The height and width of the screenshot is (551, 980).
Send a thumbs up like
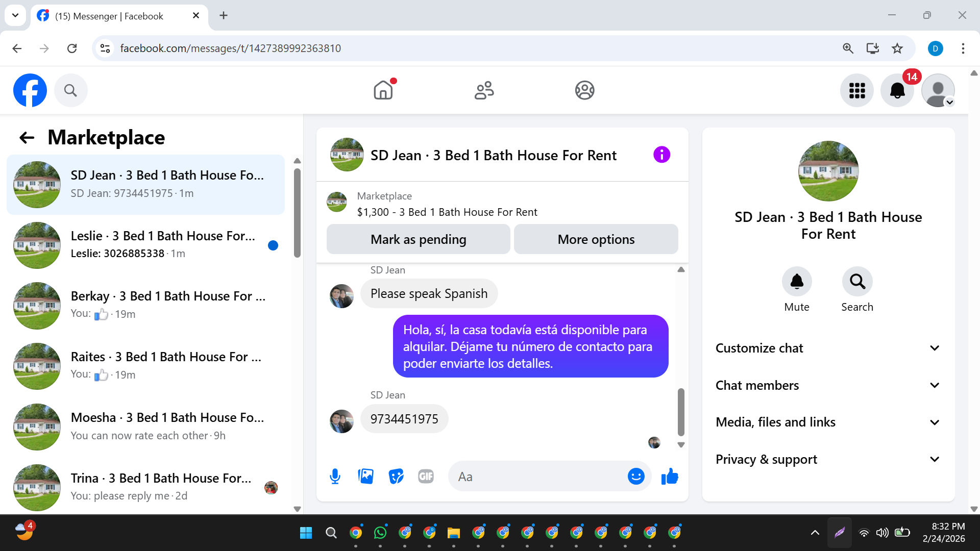pos(670,477)
